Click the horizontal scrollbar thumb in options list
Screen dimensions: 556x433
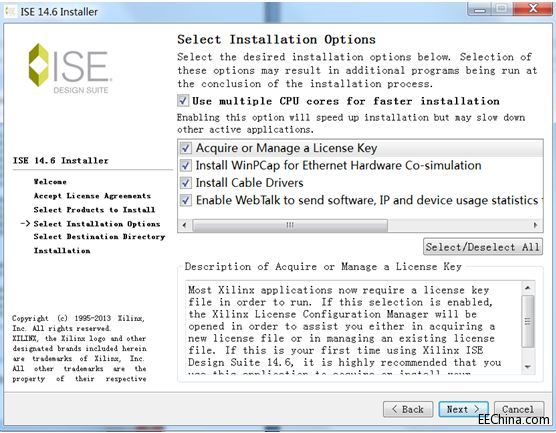click(x=290, y=225)
